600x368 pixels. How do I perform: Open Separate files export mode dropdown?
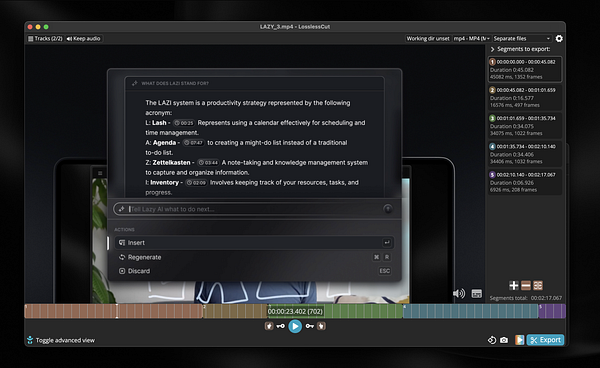(522, 39)
